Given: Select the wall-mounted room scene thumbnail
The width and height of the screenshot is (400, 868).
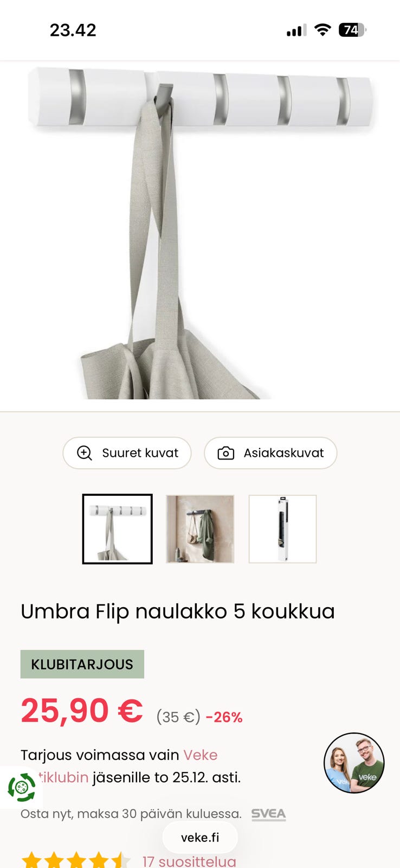Looking at the screenshot, I should coord(200,529).
